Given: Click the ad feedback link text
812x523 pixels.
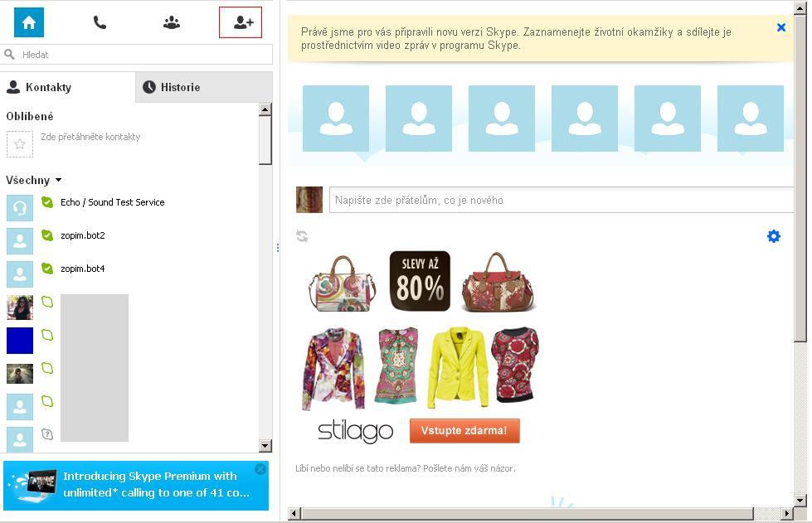Looking at the screenshot, I should [406, 468].
